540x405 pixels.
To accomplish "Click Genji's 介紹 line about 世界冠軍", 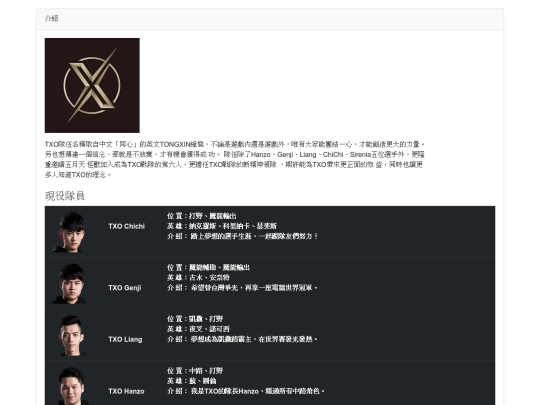I will [242, 288].
